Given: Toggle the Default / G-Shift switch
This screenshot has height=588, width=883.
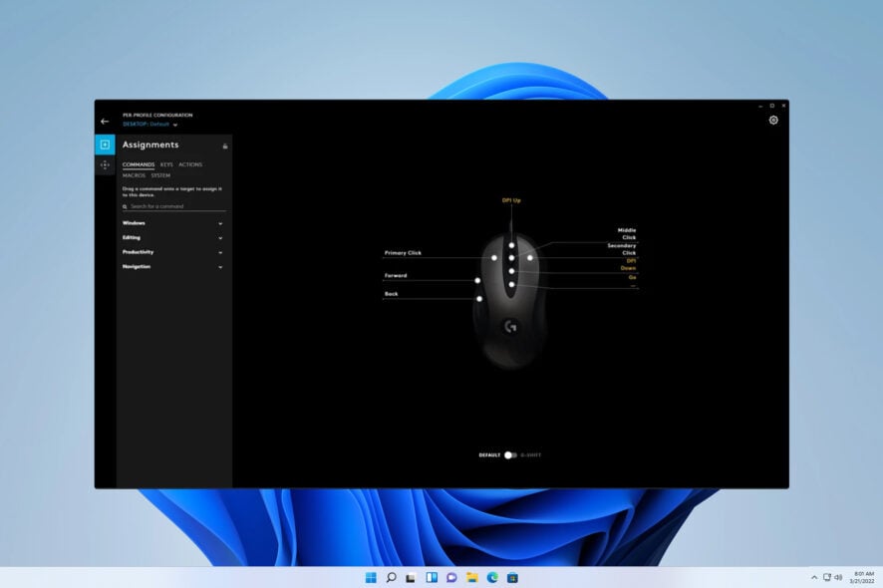Looking at the screenshot, I should 510,455.
